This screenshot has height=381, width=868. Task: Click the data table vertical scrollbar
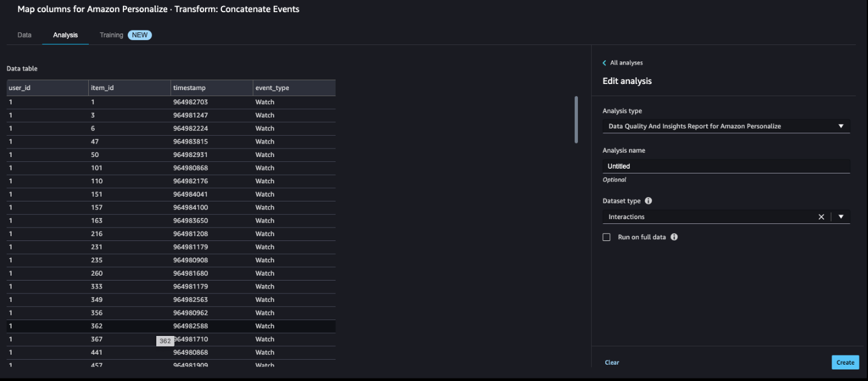(x=576, y=120)
